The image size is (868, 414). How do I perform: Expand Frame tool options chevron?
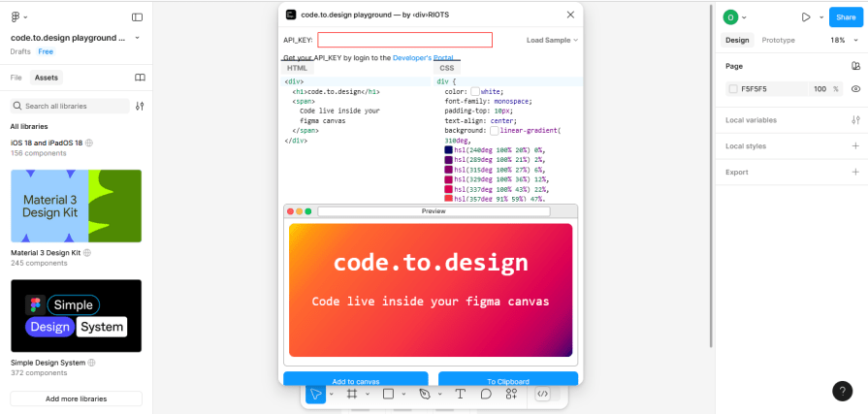[367, 394]
